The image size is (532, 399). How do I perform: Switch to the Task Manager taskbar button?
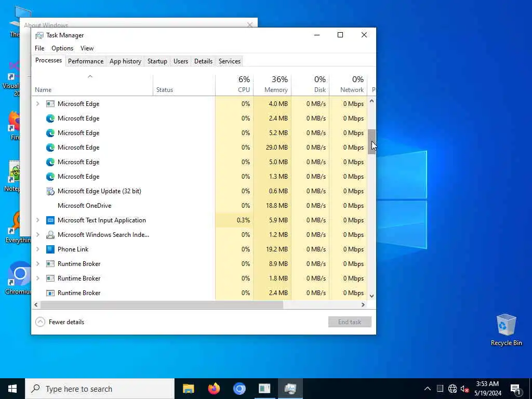pyautogui.click(x=290, y=389)
